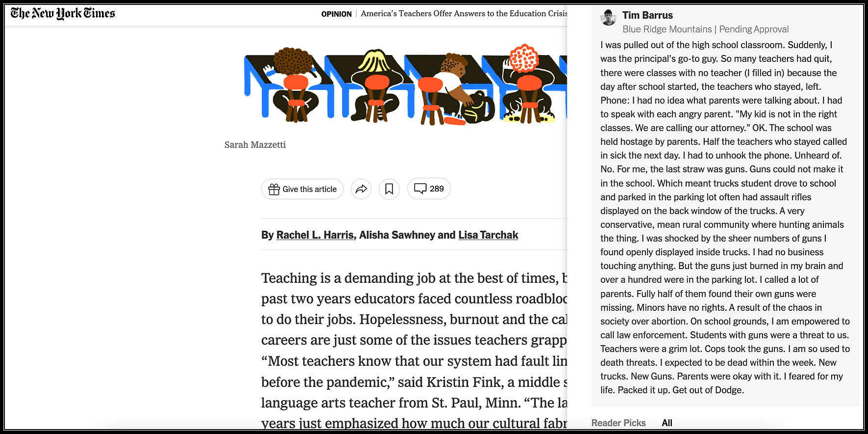The image size is (868, 434).
Task: Click the OPINION section label
Action: [x=336, y=14]
